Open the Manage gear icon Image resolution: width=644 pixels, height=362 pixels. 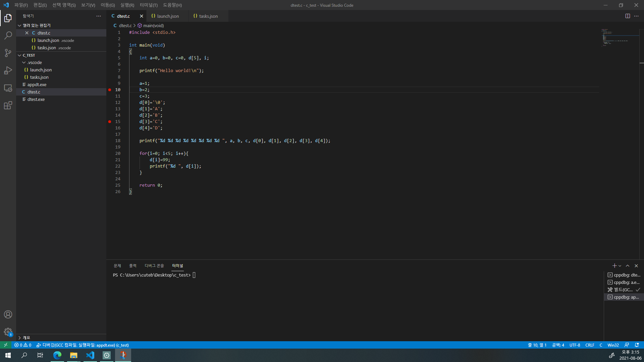tap(8, 332)
